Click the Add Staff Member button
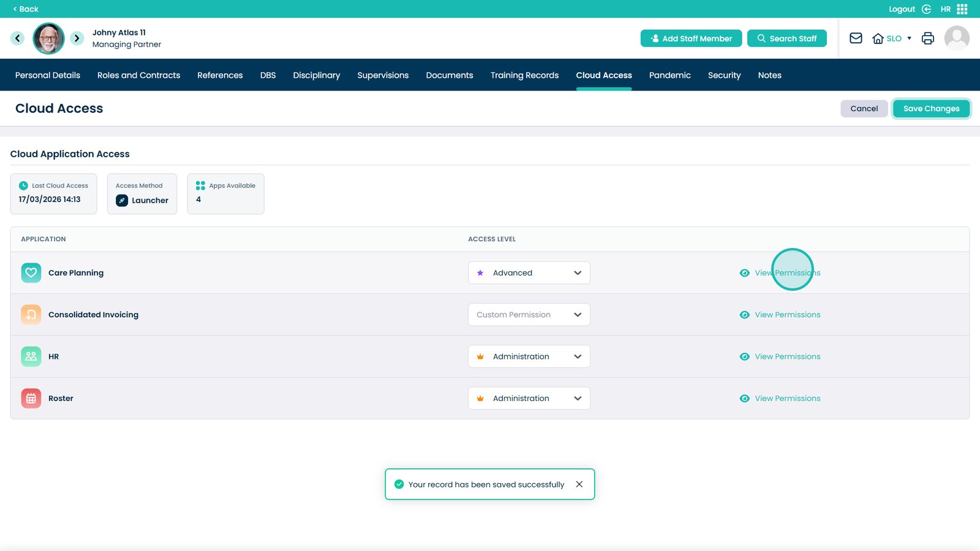The image size is (980, 551). click(691, 39)
